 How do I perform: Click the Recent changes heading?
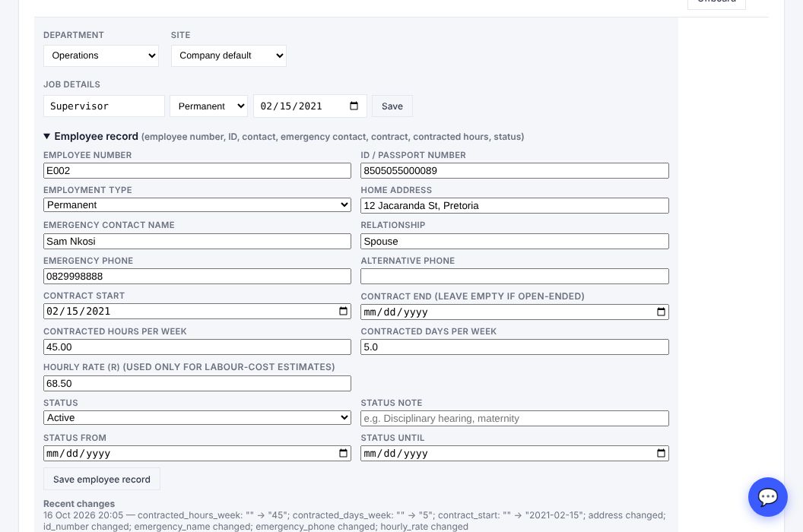click(79, 504)
